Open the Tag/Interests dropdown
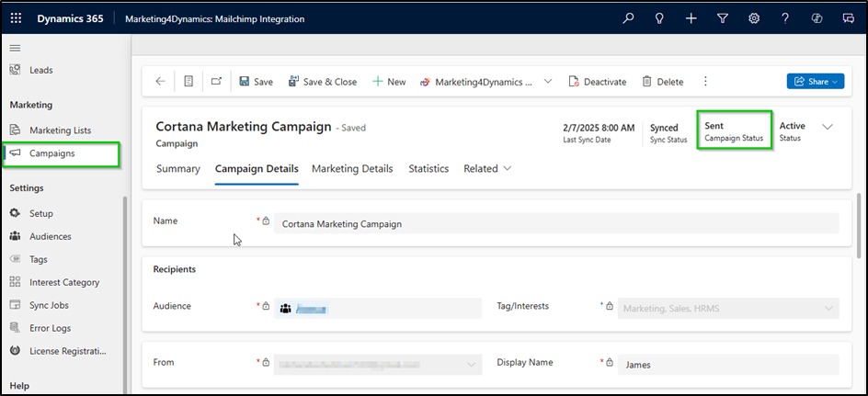Viewport: 868px width, 396px height. pos(728,309)
